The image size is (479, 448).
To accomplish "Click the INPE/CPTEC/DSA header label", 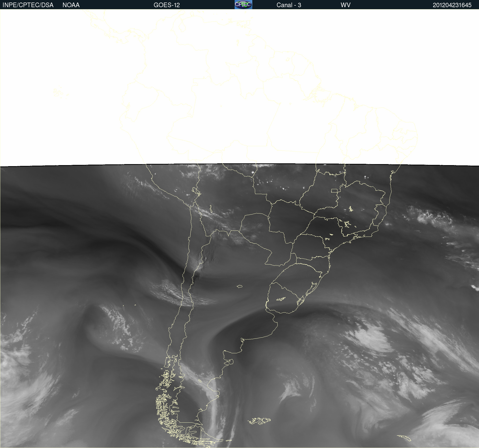I will [x=28, y=5].
